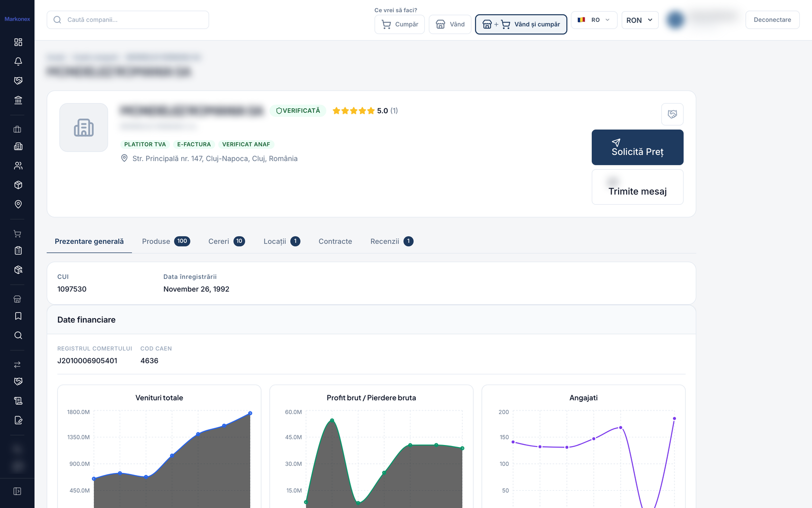Click the VERIFICAT ANAF tag
The width and height of the screenshot is (812, 508).
click(x=246, y=144)
